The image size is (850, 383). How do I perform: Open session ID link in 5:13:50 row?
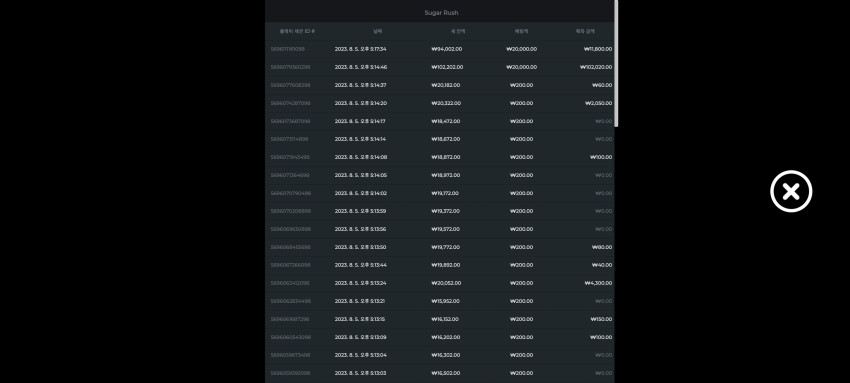tap(290, 247)
